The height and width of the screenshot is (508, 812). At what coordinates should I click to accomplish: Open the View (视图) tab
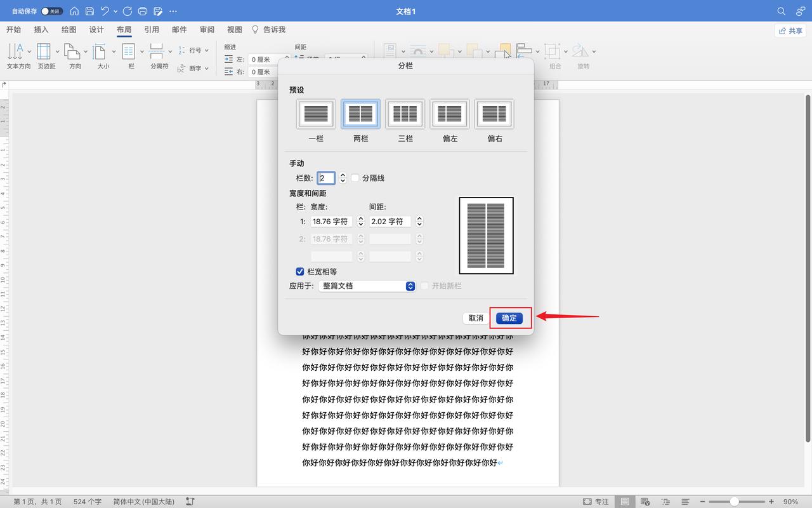point(235,30)
